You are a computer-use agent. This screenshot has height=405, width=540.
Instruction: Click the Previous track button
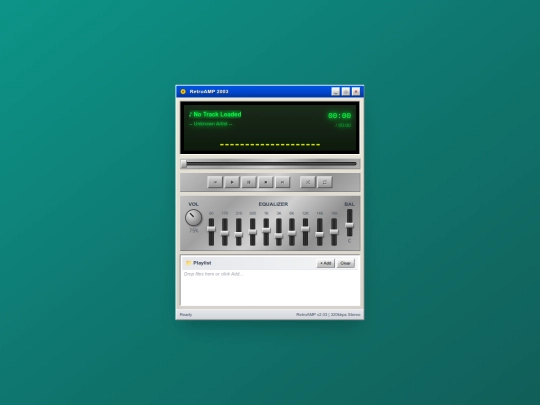pyautogui.click(x=215, y=182)
